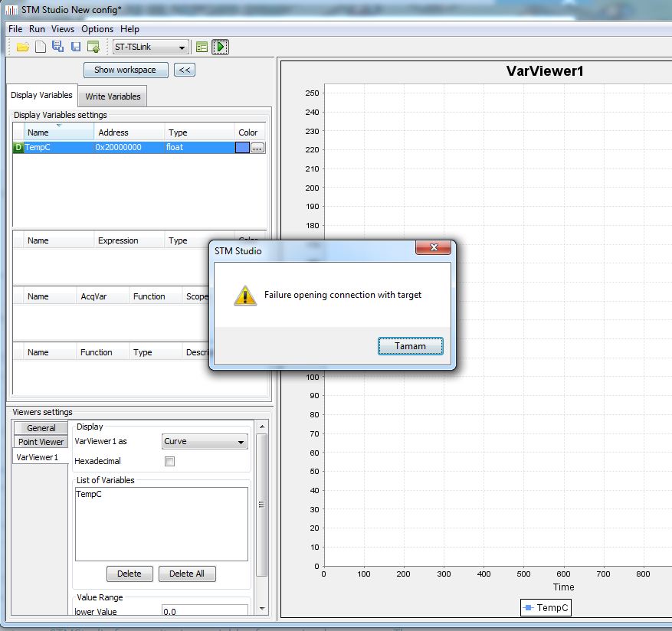Select the Point Viewer tab
The image size is (672, 631).
click(41, 442)
